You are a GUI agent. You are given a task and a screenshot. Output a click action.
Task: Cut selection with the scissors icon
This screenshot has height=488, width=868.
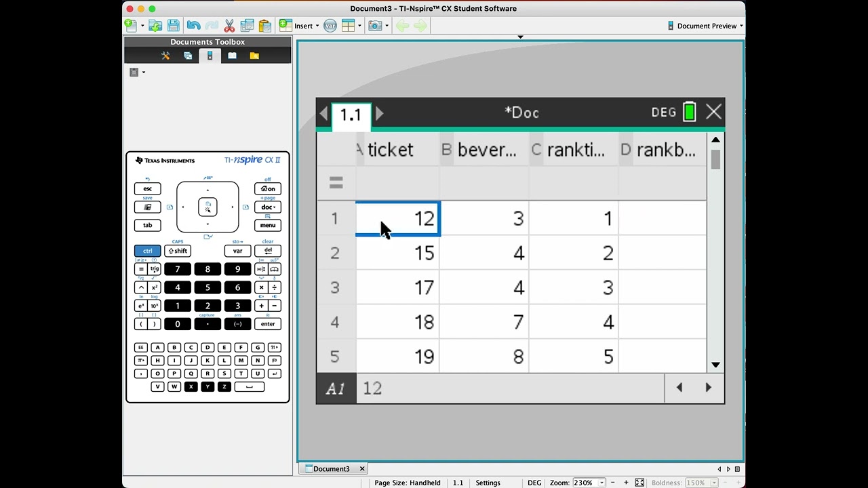229,26
